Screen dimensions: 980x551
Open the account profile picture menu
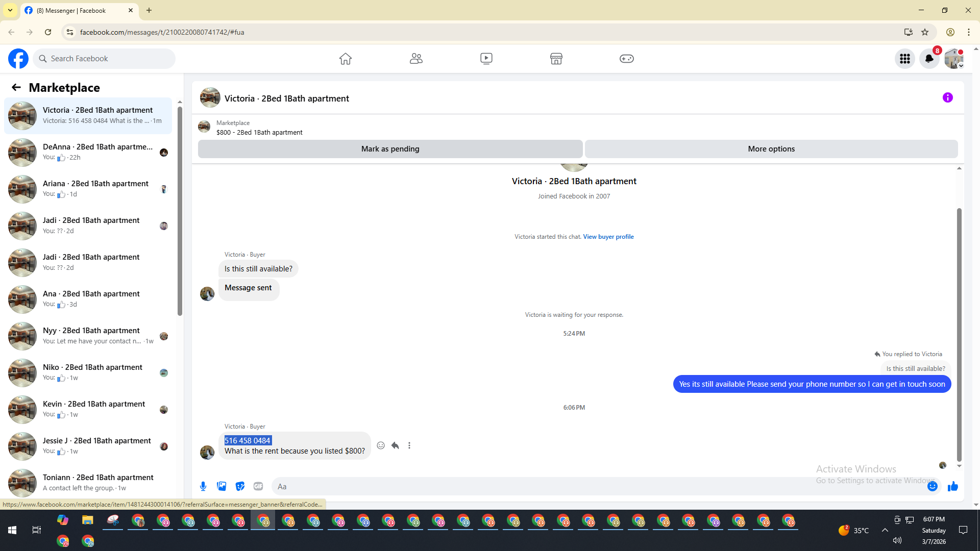point(953,59)
